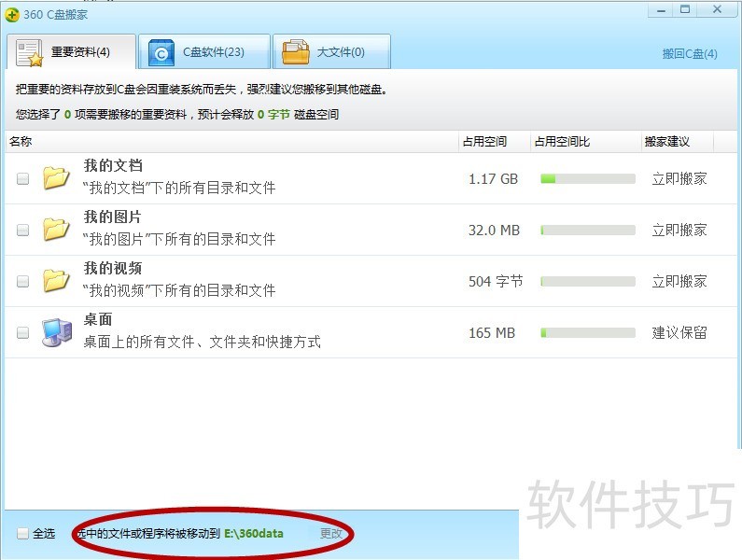Sort by the 占用空间 column header

[483, 142]
